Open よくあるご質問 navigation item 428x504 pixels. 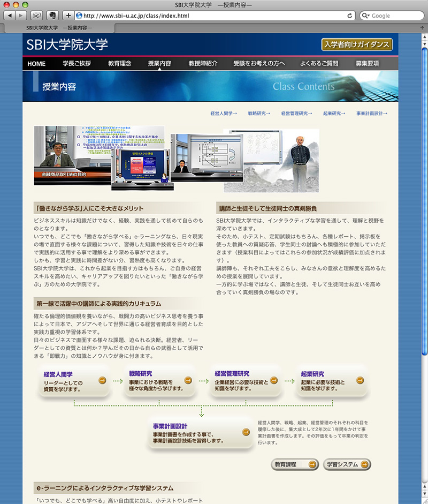[x=319, y=63]
